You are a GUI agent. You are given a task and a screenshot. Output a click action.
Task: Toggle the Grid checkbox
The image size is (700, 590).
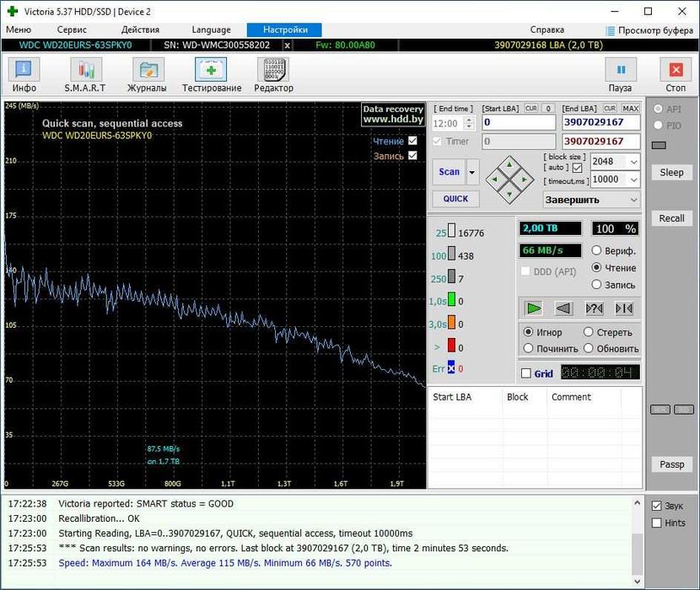[526, 373]
